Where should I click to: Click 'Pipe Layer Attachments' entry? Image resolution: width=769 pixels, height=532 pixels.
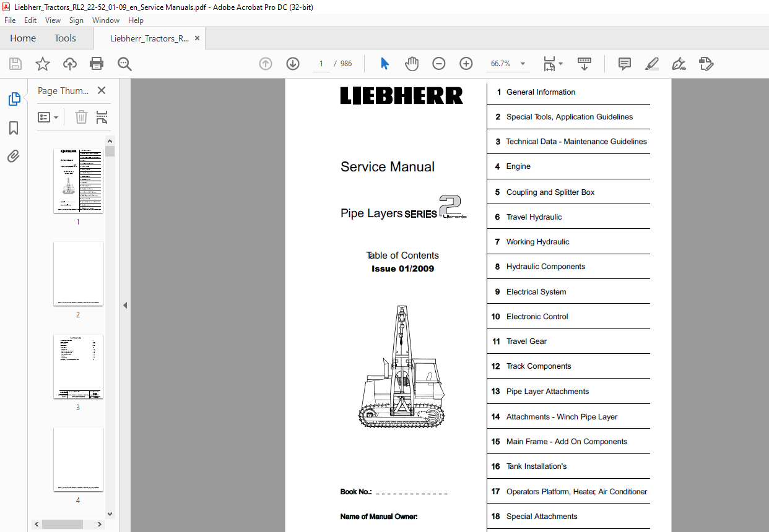coord(547,392)
